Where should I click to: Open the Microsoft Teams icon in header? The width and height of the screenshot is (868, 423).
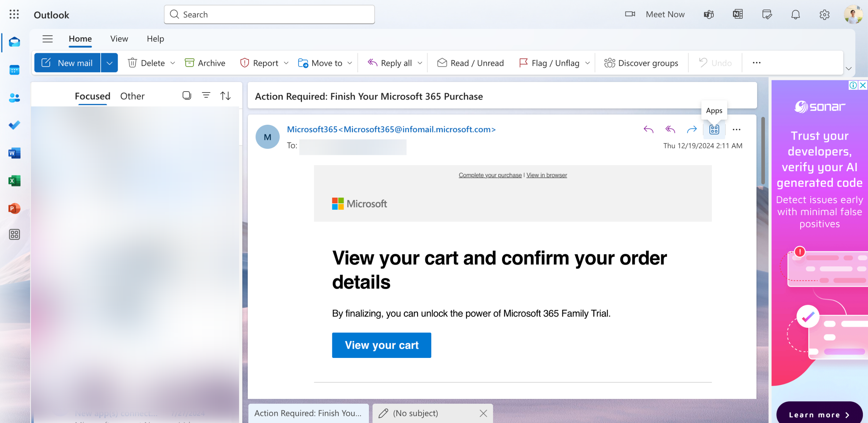tap(709, 15)
